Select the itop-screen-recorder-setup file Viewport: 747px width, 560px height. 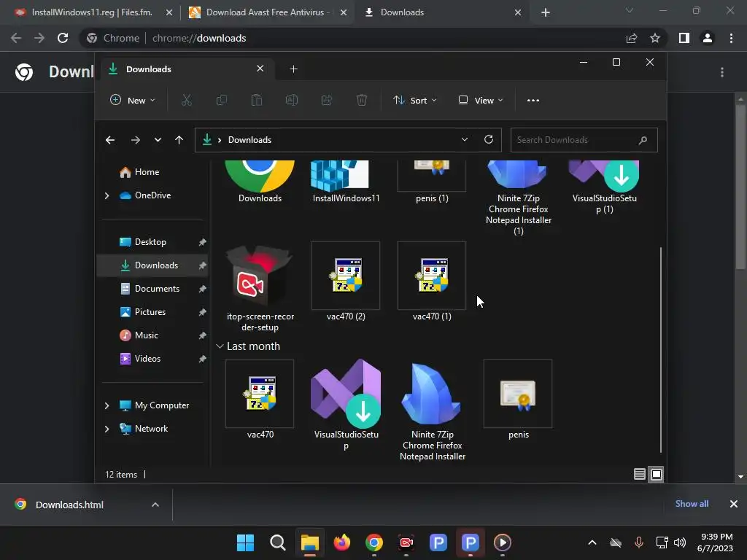(260, 289)
